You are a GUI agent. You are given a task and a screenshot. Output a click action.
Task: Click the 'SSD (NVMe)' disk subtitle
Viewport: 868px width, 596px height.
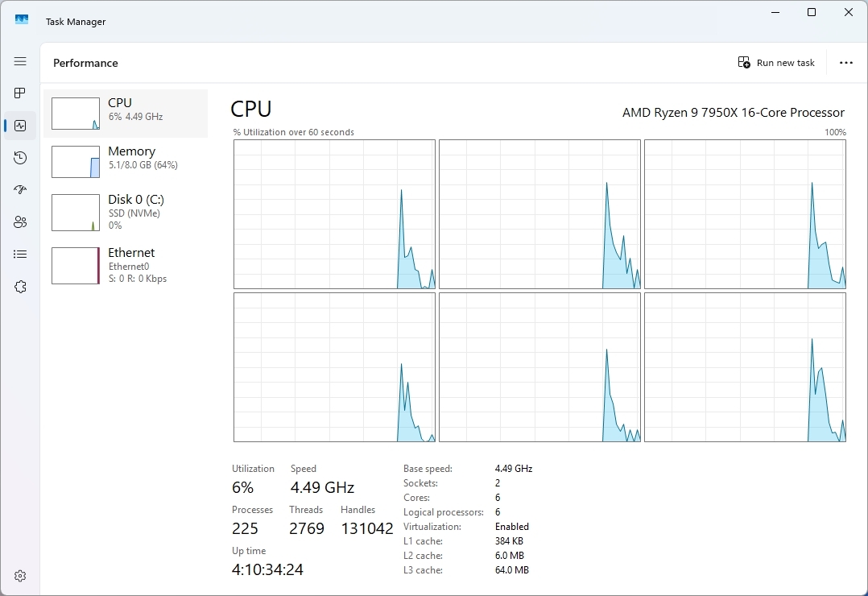click(134, 213)
